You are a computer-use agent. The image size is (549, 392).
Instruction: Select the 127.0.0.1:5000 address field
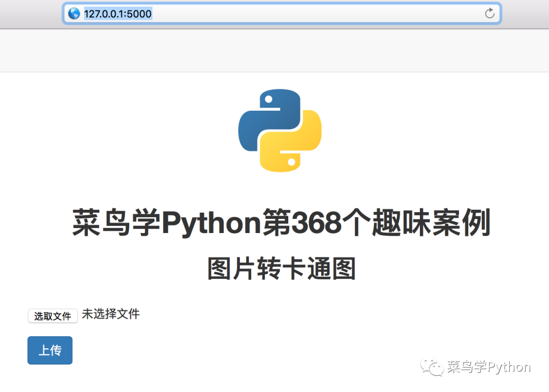tap(282, 13)
